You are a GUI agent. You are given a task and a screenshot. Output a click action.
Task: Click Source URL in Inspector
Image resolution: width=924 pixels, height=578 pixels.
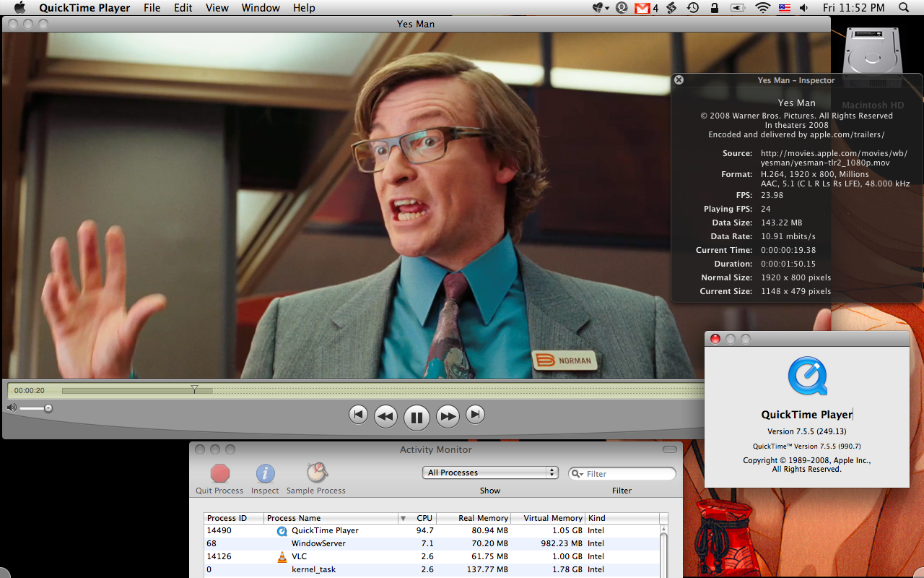click(x=834, y=158)
